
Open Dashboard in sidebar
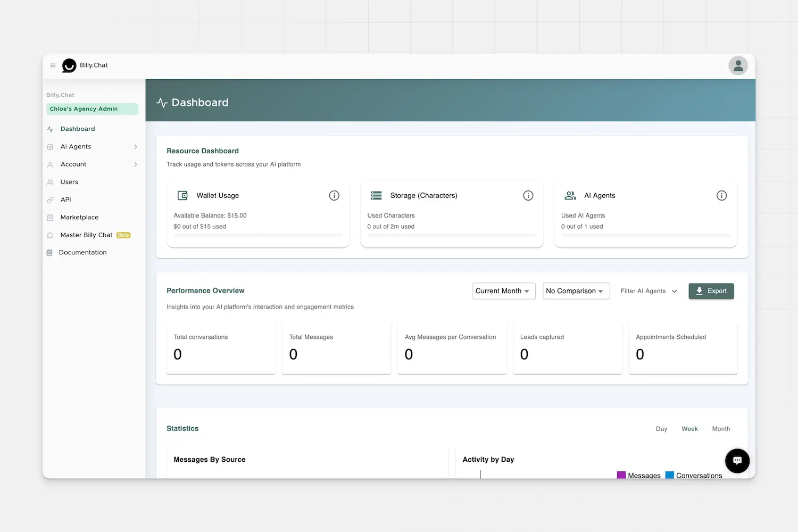tap(78, 129)
